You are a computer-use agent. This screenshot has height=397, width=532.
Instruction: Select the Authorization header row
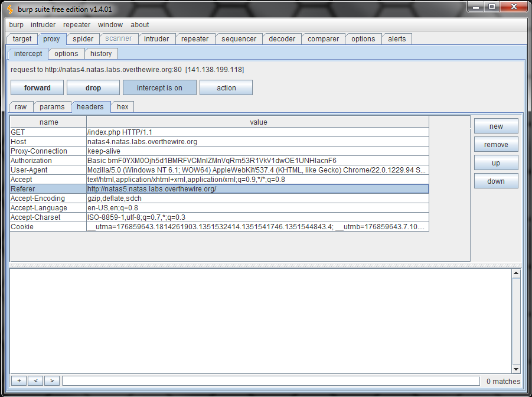(x=48, y=161)
